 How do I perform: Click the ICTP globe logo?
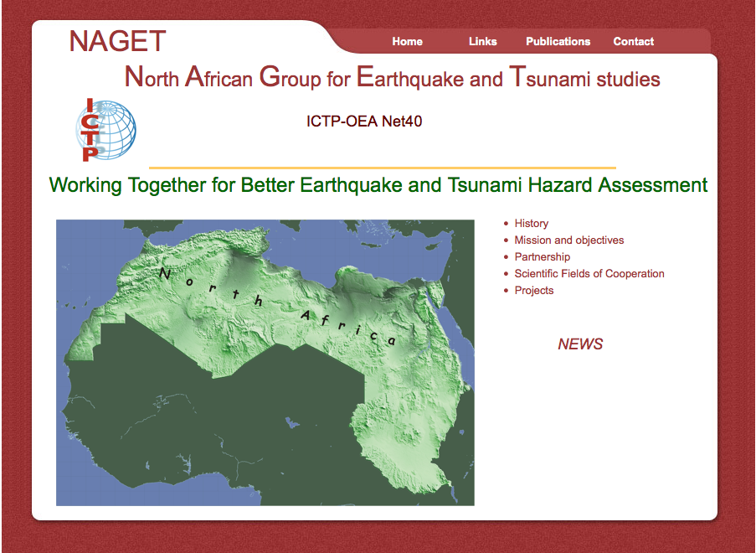click(105, 129)
